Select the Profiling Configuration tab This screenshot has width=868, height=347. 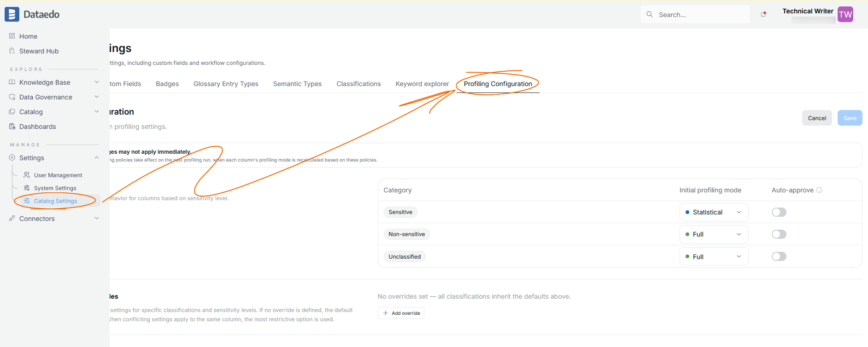pos(498,84)
